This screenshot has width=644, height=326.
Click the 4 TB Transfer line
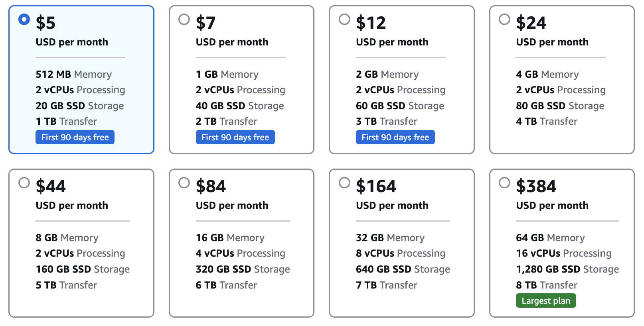pyautogui.click(x=546, y=122)
